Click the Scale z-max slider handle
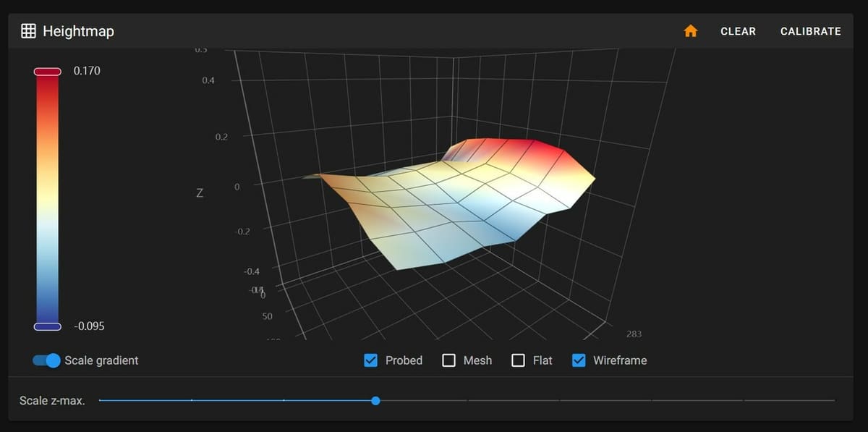 375,400
